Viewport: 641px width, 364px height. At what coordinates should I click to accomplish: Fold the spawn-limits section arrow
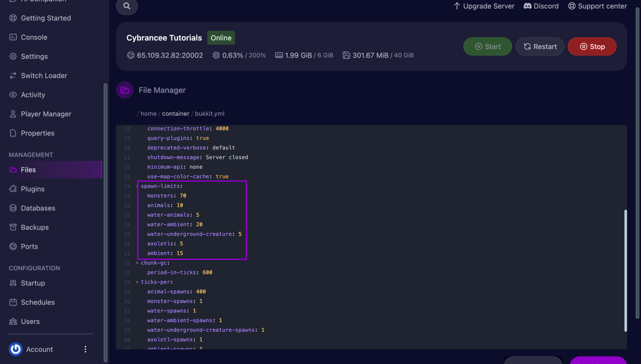pos(137,186)
